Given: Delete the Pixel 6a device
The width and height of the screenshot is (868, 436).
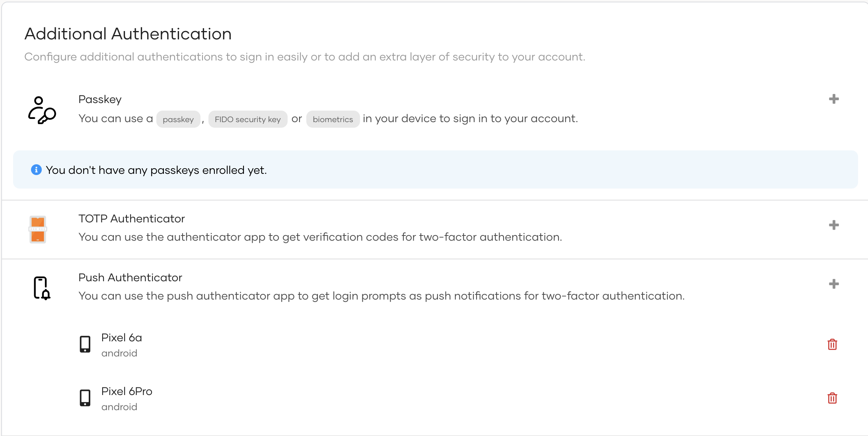Looking at the screenshot, I should pyautogui.click(x=832, y=345).
